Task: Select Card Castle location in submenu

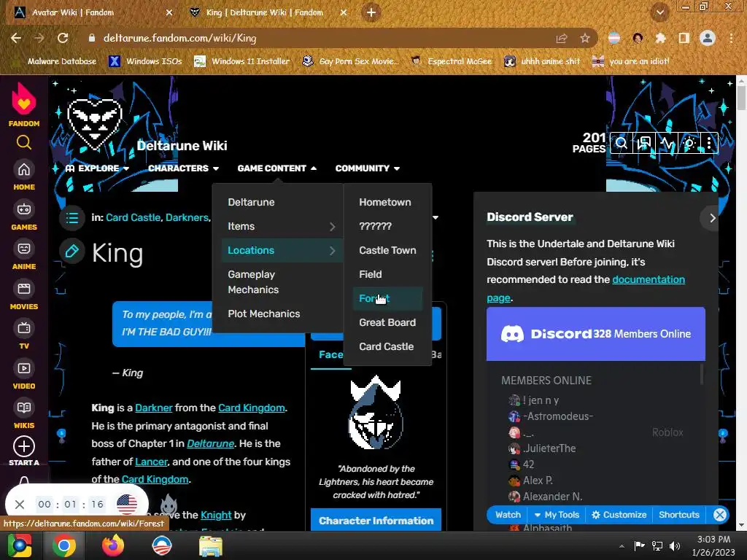Action: click(x=387, y=346)
